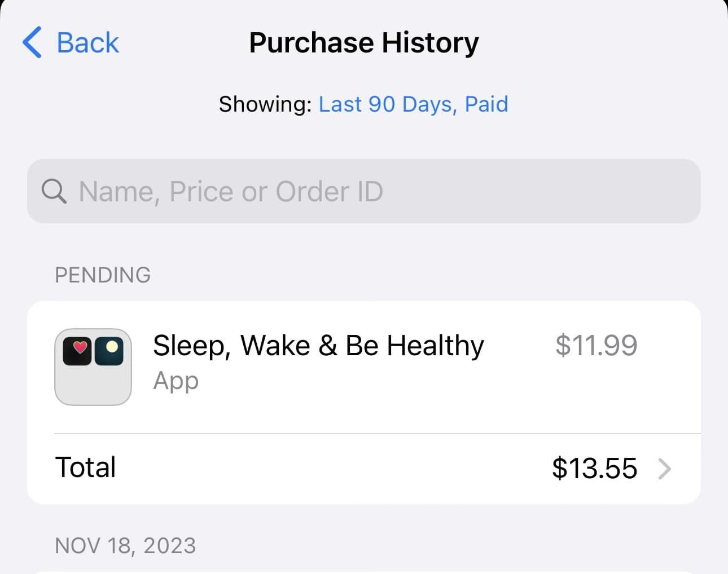728x574 pixels.
Task: Select the $11.99 price label
Action: (596, 345)
